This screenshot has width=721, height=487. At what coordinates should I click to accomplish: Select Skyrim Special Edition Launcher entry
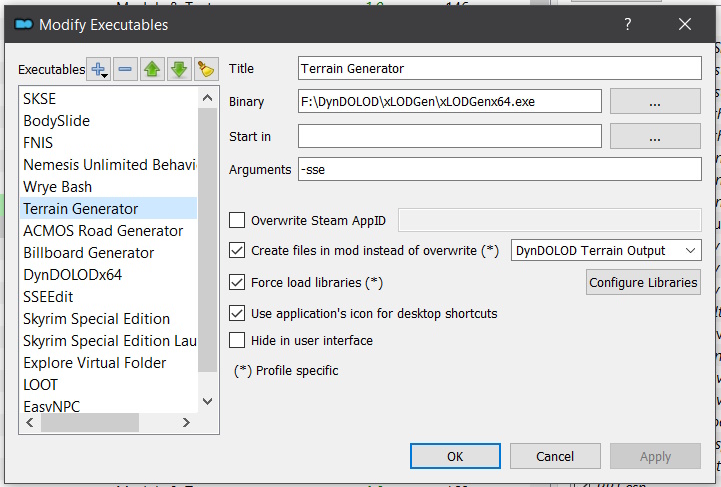109,341
